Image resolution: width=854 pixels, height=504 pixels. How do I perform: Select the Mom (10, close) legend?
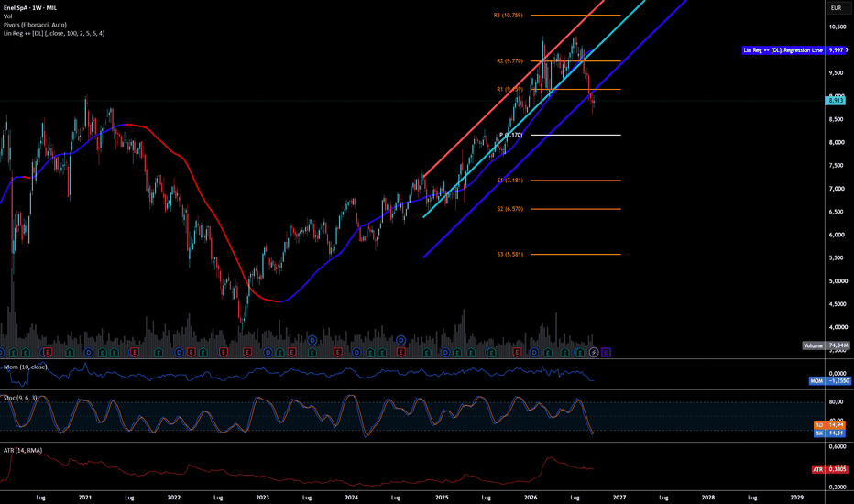pyautogui.click(x=25, y=367)
